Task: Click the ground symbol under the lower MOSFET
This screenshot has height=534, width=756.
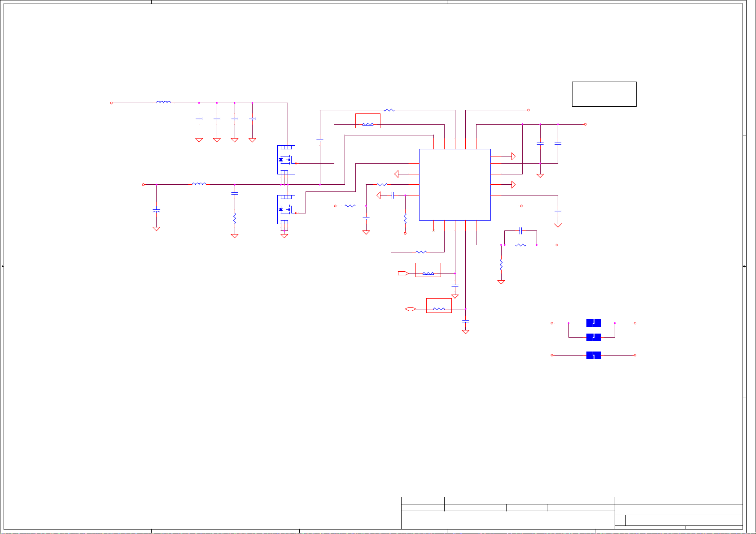Action: point(284,236)
